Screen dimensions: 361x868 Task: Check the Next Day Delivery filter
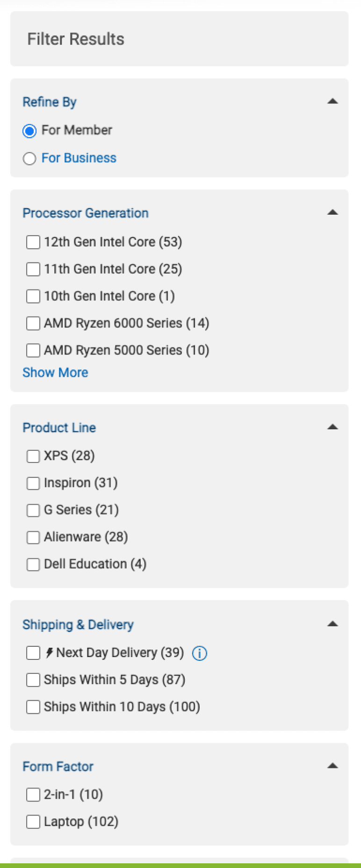point(33,653)
